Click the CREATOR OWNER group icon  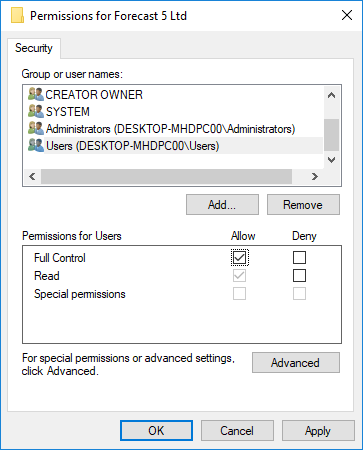tap(36, 94)
